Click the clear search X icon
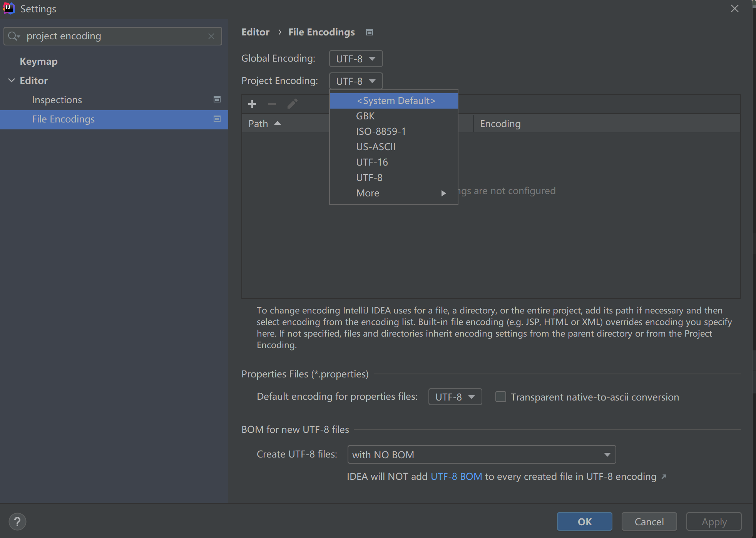Viewport: 756px width, 538px height. [x=211, y=36]
